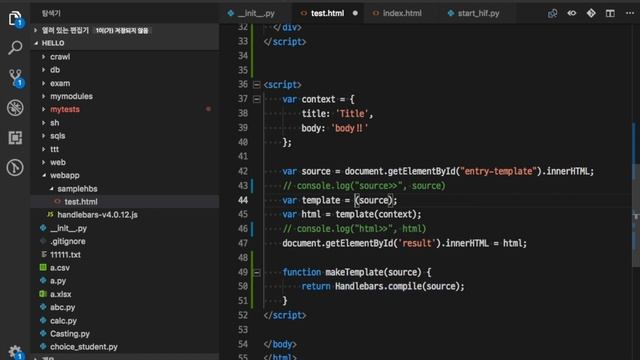Click the a.xlsx file icon

[43, 294]
